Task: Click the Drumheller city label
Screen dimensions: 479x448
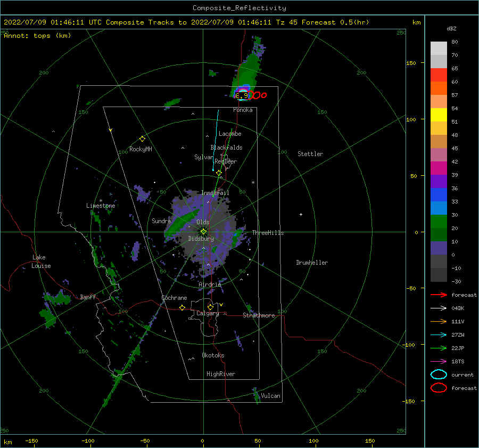Action: coord(312,263)
